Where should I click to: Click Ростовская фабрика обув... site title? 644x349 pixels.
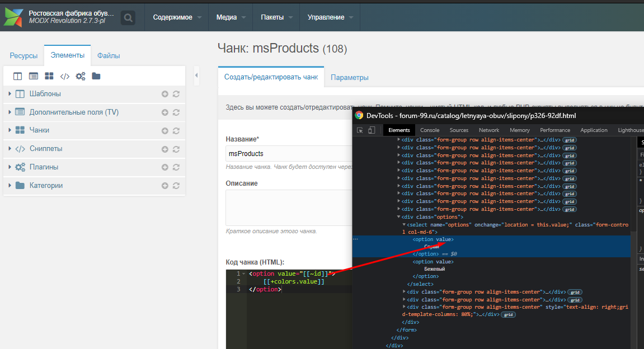click(x=71, y=13)
